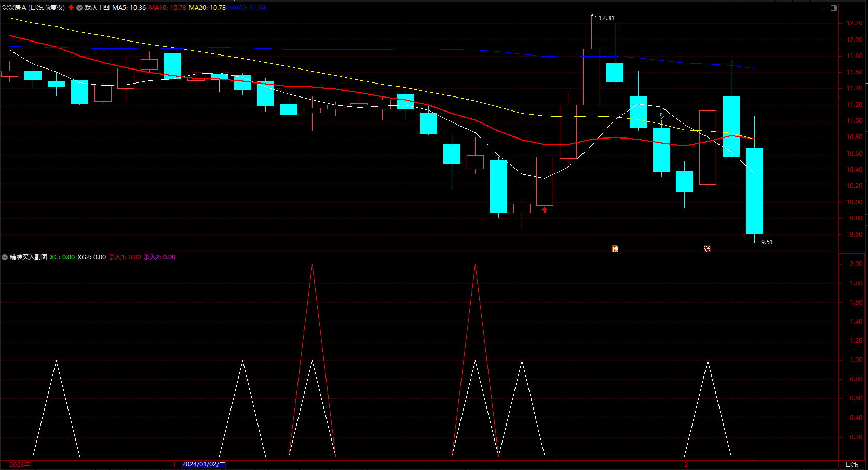Click the 深深房A (日线.前复权) title
Screen dimensions: 868x470
click(x=34, y=8)
